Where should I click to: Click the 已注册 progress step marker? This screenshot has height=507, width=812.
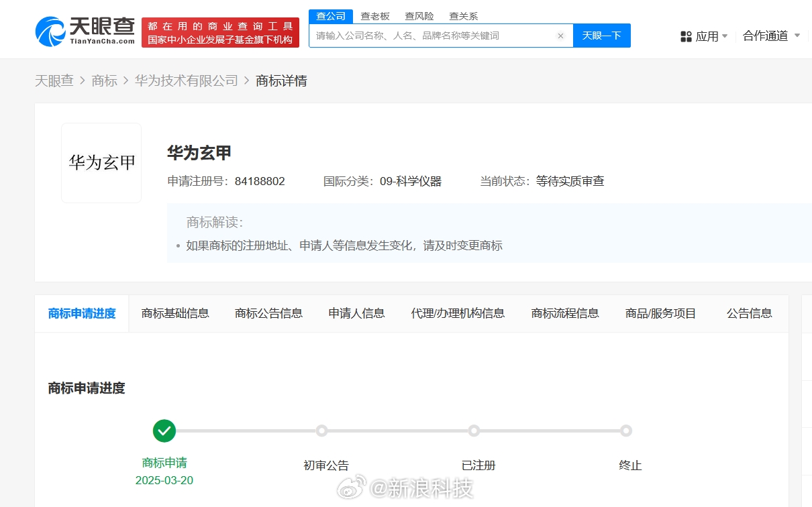pyautogui.click(x=474, y=431)
